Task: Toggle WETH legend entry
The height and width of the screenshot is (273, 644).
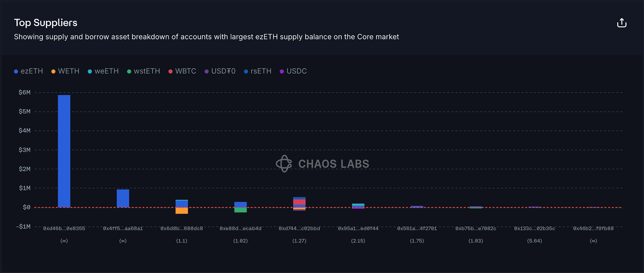Action: pos(65,71)
